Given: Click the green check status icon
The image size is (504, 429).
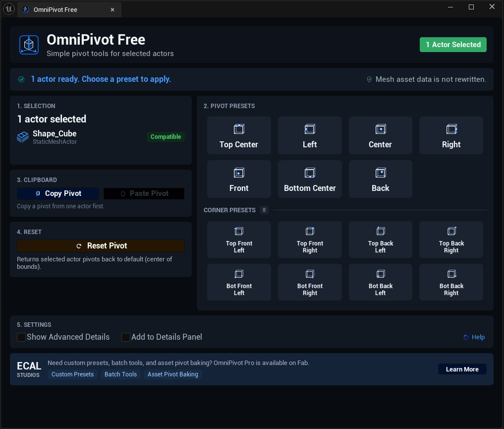Looking at the screenshot, I should point(21,79).
